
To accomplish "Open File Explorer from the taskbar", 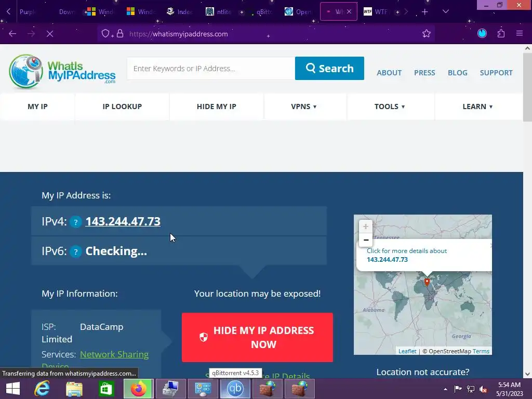I will [x=74, y=389].
